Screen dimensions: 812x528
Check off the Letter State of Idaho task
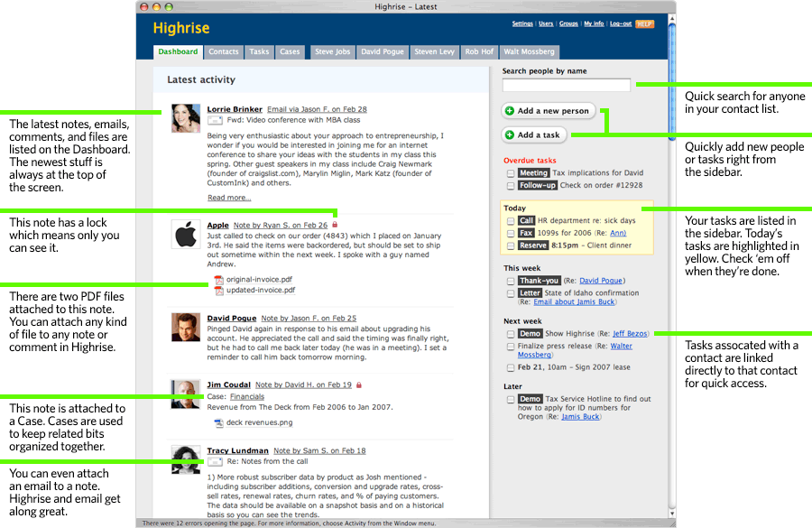click(x=511, y=294)
